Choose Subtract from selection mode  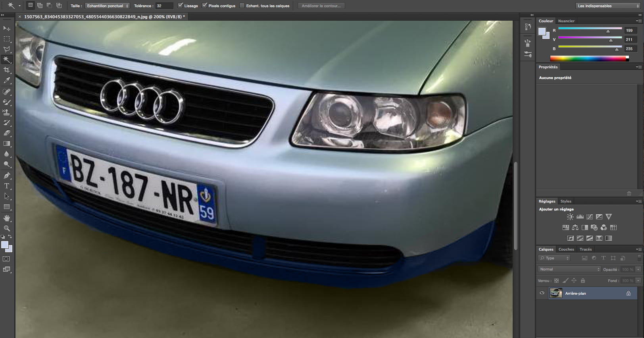[x=49, y=6]
